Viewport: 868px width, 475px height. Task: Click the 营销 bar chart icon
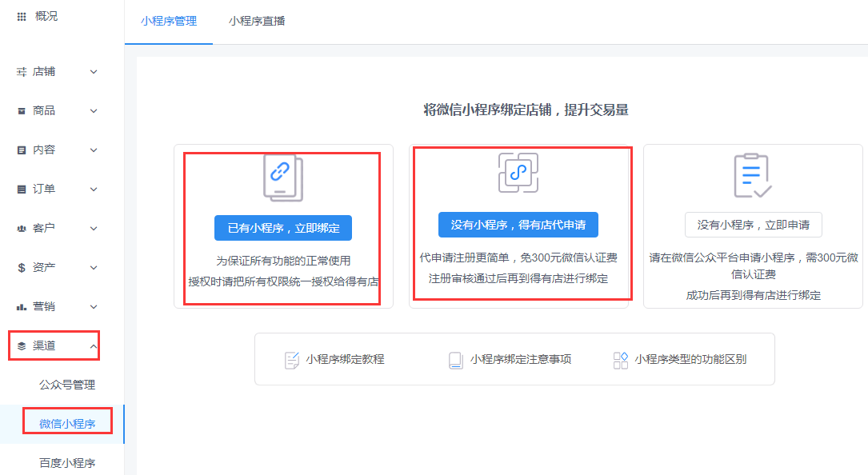click(x=22, y=307)
